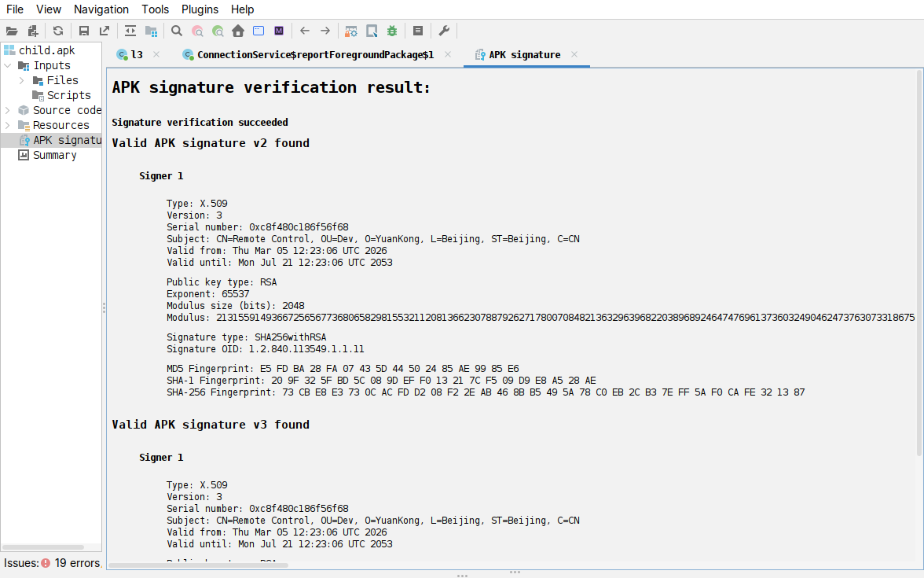This screenshot has height=578, width=924.
Task: Click 'Valid APK signature v2 found' heading
Action: (x=211, y=143)
